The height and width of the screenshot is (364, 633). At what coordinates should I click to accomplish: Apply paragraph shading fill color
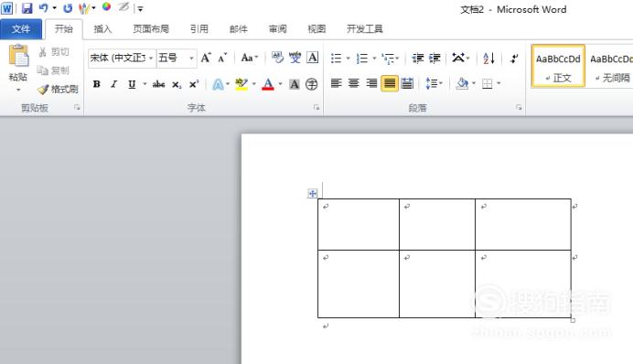click(x=462, y=83)
